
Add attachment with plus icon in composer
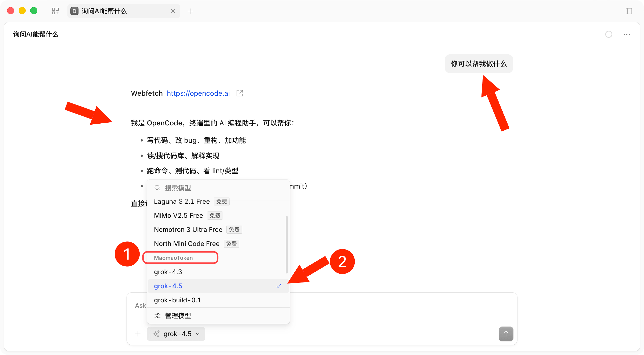[x=138, y=334]
